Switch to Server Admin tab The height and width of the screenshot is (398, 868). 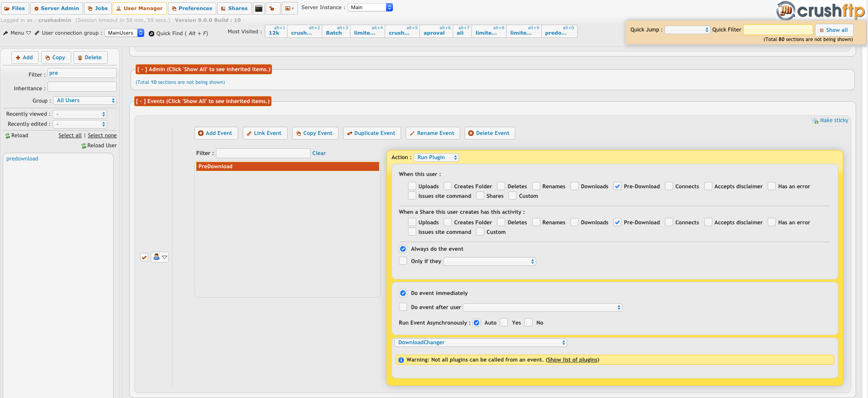point(57,8)
